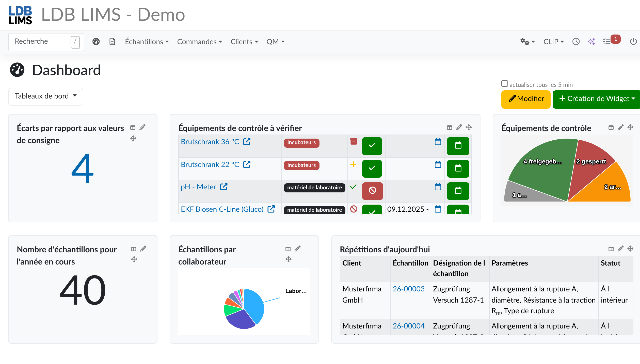Image resolution: width=640 pixels, height=364 pixels.
Task: Click the power logout icon
Action: coord(633,42)
